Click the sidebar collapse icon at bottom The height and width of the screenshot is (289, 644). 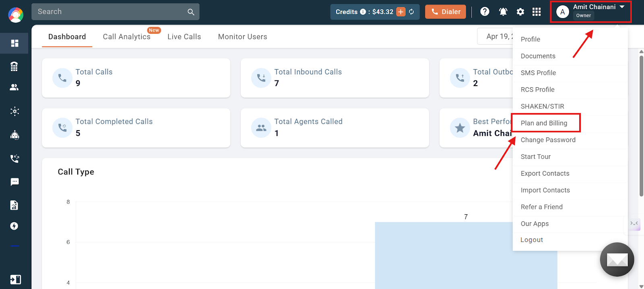coord(15,279)
